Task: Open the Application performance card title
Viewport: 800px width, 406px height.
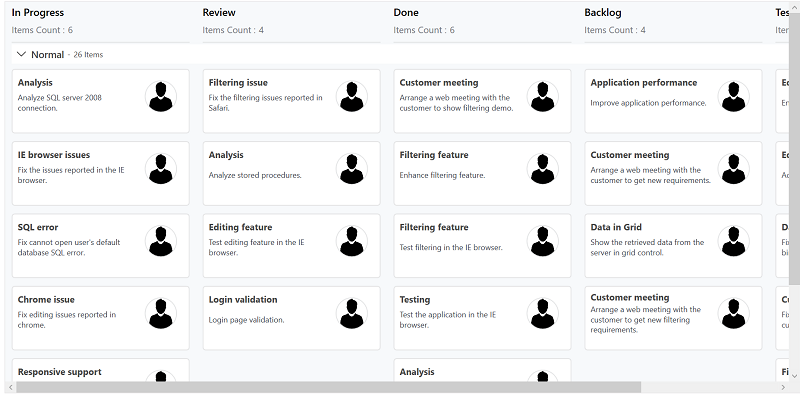Action: (644, 83)
